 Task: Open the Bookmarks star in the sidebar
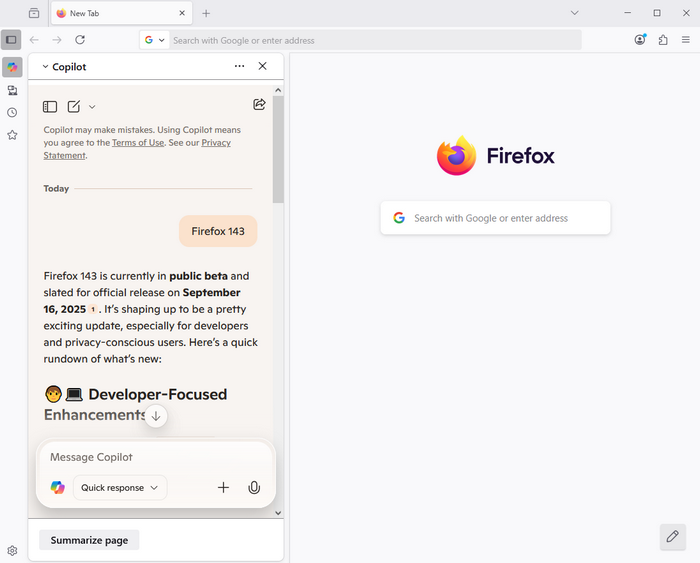pos(12,135)
